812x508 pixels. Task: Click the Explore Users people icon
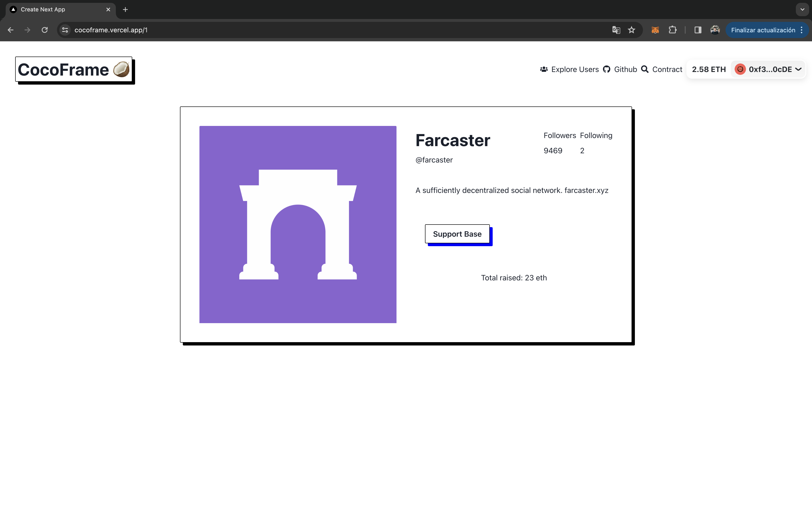coord(544,69)
